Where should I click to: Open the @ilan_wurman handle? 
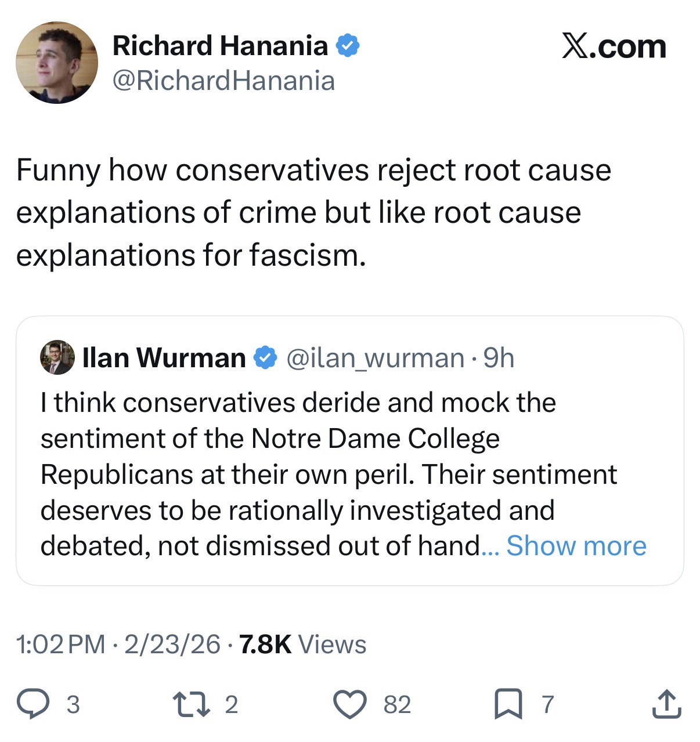tap(375, 358)
